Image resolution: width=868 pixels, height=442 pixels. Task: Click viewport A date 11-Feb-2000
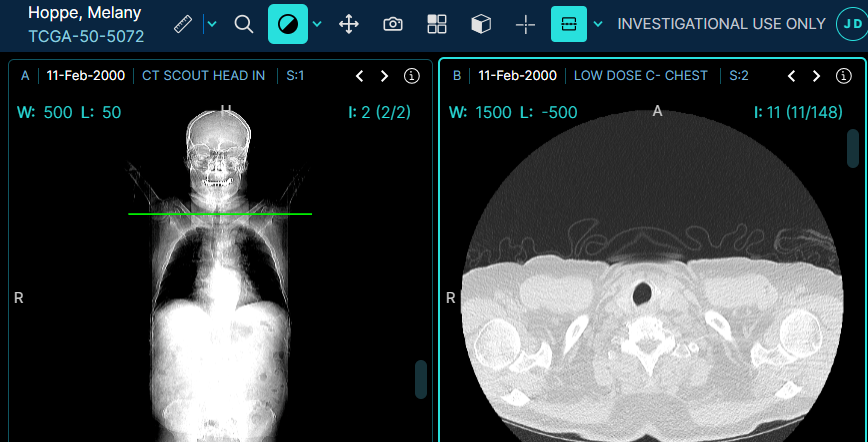click(86, 76)
